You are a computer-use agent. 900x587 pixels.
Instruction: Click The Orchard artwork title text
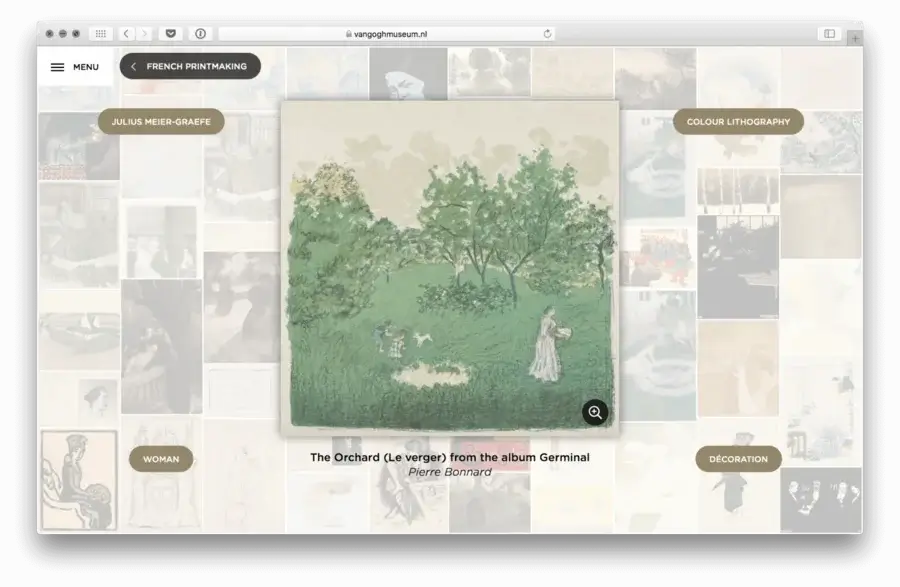(x=449, y=457)
